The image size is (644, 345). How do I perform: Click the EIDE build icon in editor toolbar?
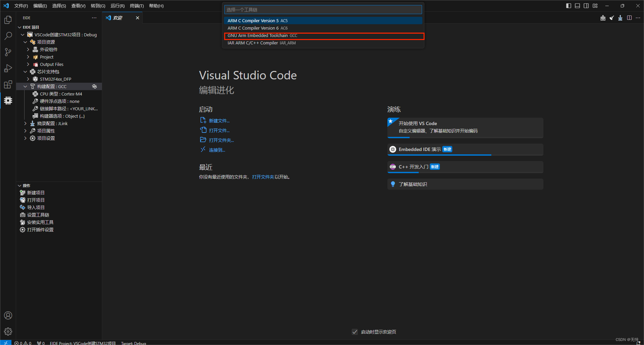point(603,18)
